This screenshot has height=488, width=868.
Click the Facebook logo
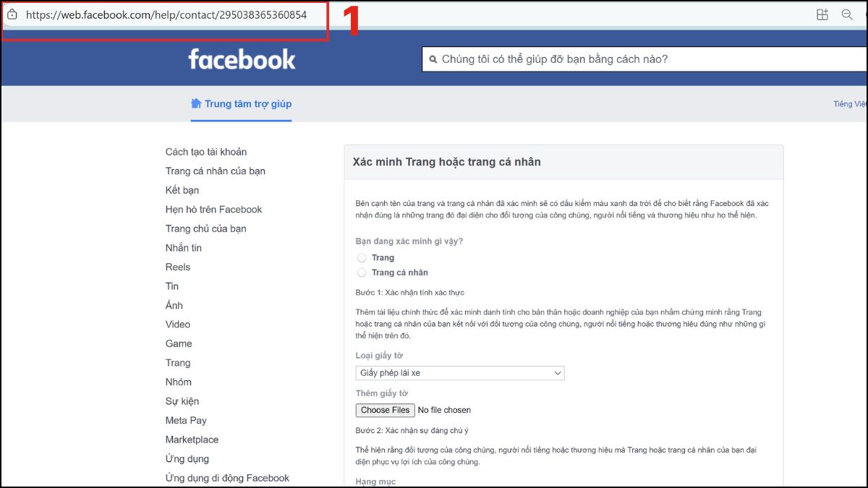242,59
